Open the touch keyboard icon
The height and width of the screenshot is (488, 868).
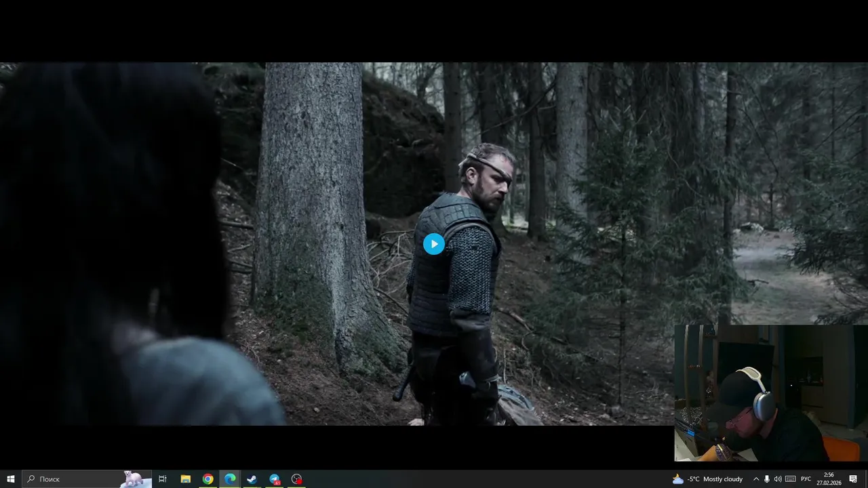pyautogui.click(x=791, y=479)
